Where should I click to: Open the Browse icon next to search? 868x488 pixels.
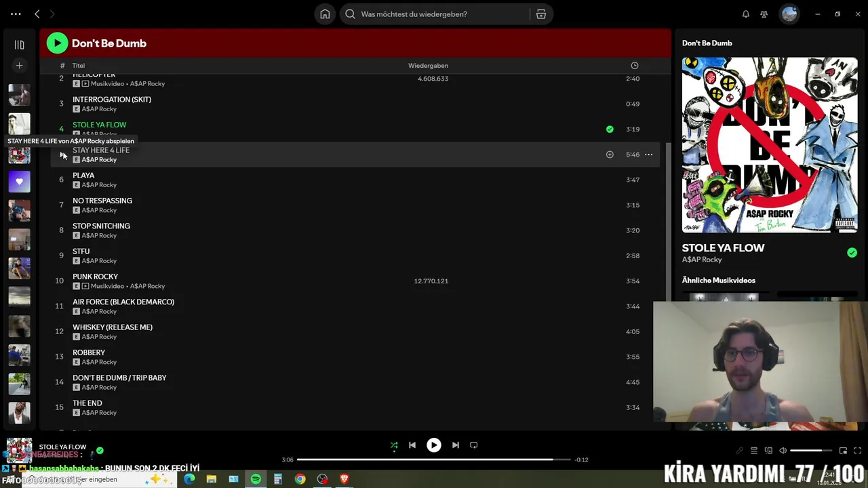coord(541,14)
